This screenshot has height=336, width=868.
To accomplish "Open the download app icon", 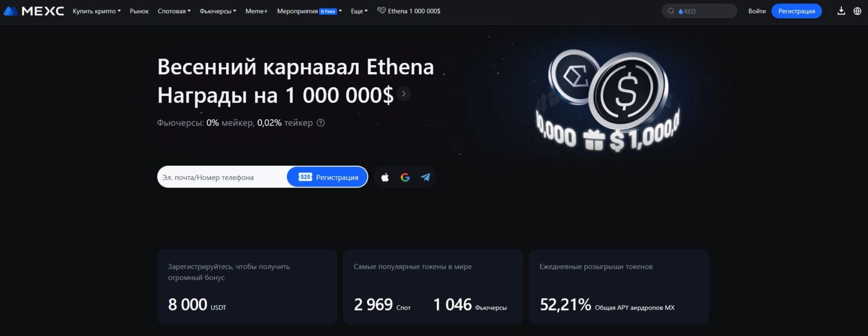I will coord(841,11).
